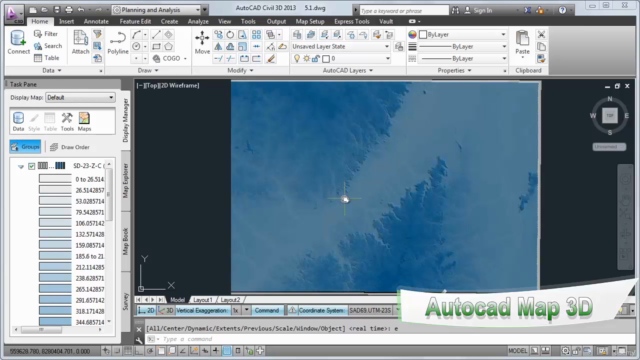Toggle the Groups display button
The height and width of the screenshot is (360, 640).
point(25,147)
